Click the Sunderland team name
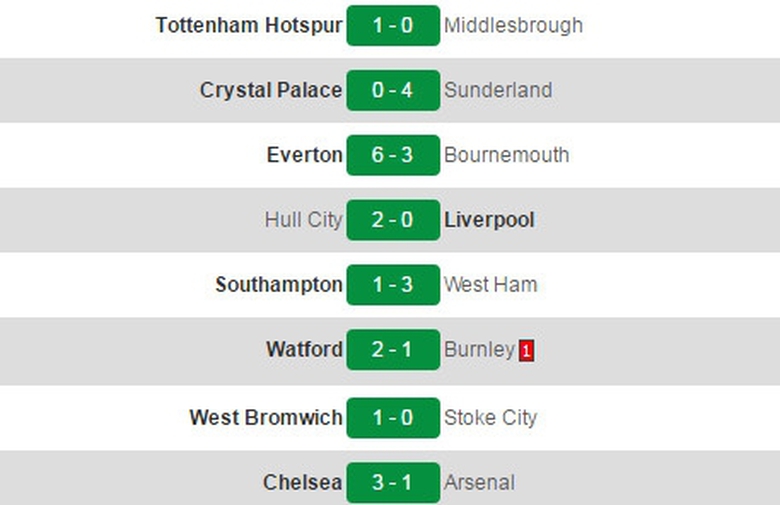This screenshot has height=505, width=780. click(x=497, y=90)
